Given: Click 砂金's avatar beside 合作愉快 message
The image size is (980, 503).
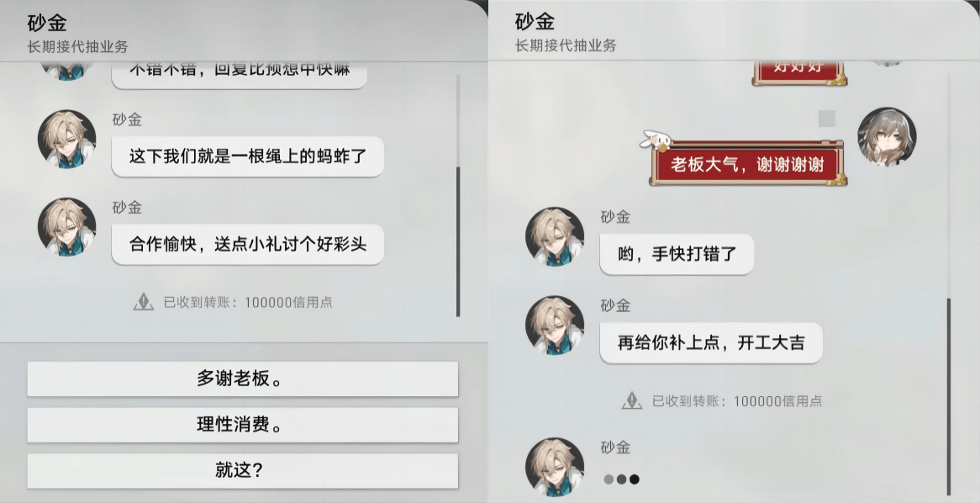Looking at the screenshot, I should coord(67,227).
